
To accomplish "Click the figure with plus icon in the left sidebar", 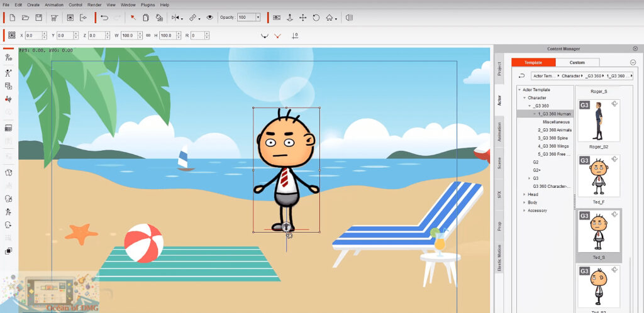I will (x=8, y=73).
